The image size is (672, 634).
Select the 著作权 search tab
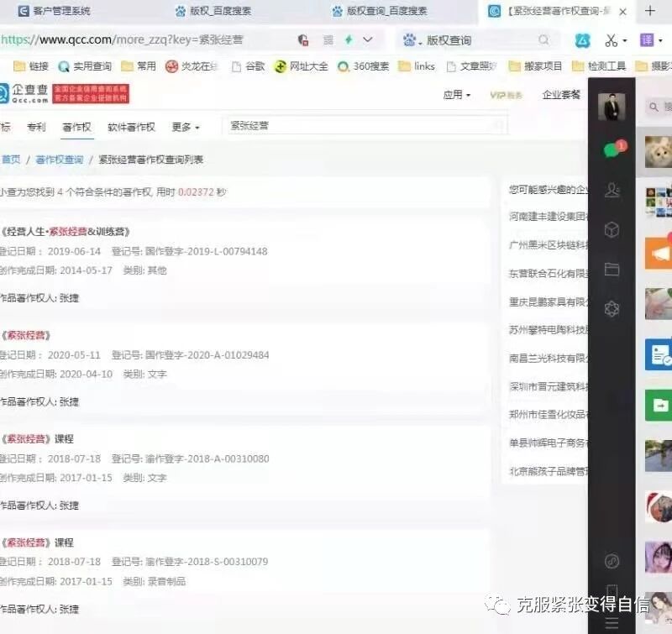(76, 128)
